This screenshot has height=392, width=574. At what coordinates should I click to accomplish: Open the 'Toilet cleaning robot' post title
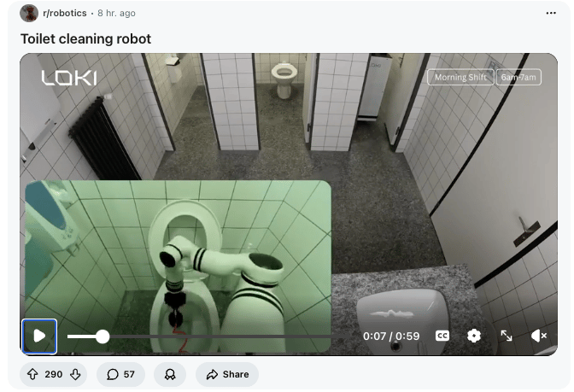click(x=85, y=39)
